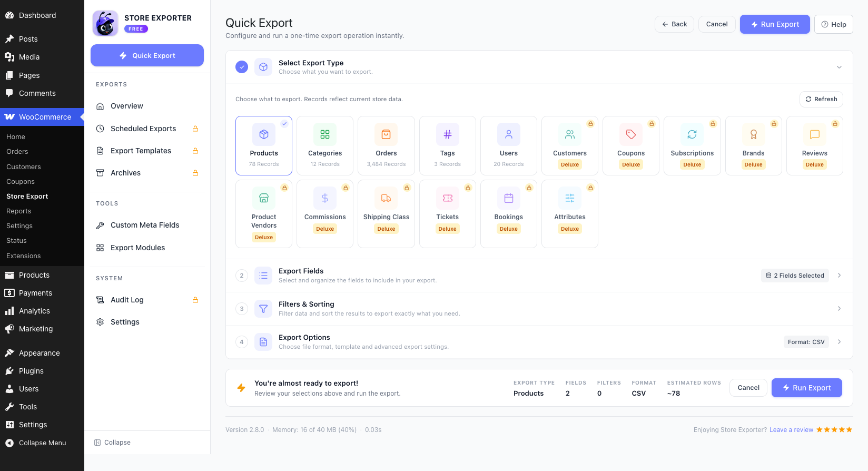Refresh the export record counts
Image resolution: width=868 pixels, height=471 pixels.
click(x=821, y=99)
